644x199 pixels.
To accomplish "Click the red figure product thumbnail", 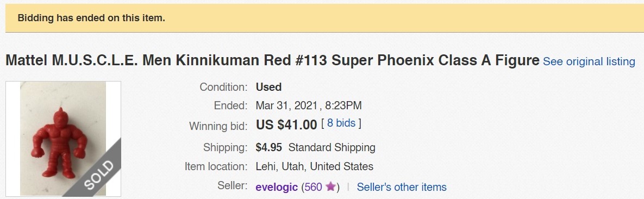I will click(x=63, y=139).
